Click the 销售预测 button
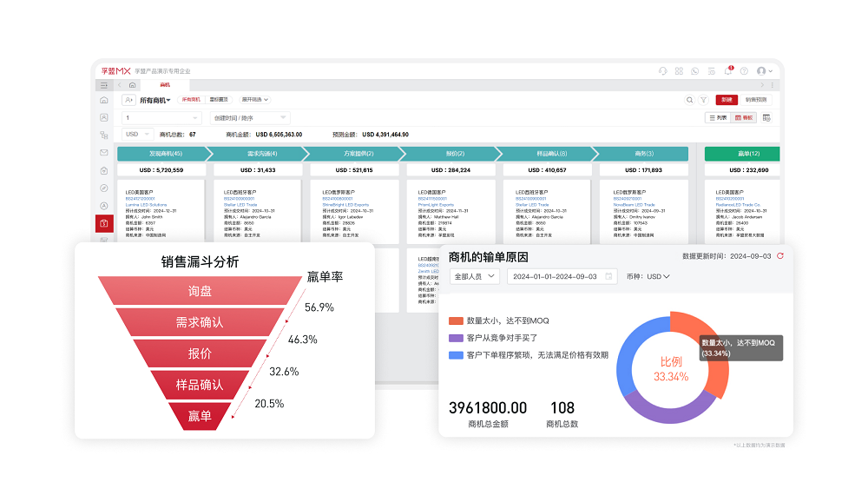Image resolution: width=868 pixels, height=502 pixels. point(756,100)
